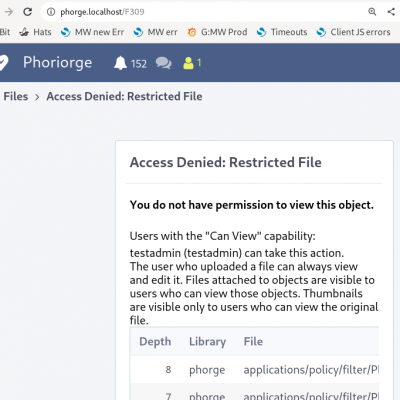Click the Bit bookmark at the bar's edge

pos(5,32)
